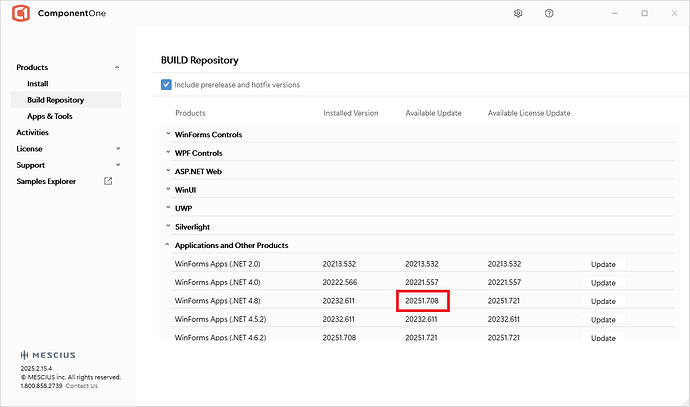Open the Install page
Viewport: 690px width, 407px height.
coord(38,84)
